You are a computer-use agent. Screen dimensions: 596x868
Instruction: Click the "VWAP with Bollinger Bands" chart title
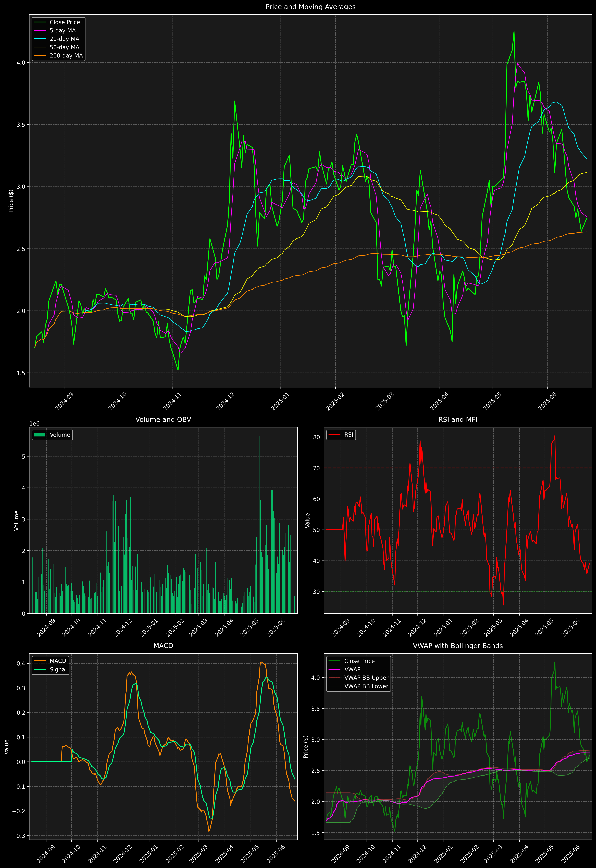[458, 646]
